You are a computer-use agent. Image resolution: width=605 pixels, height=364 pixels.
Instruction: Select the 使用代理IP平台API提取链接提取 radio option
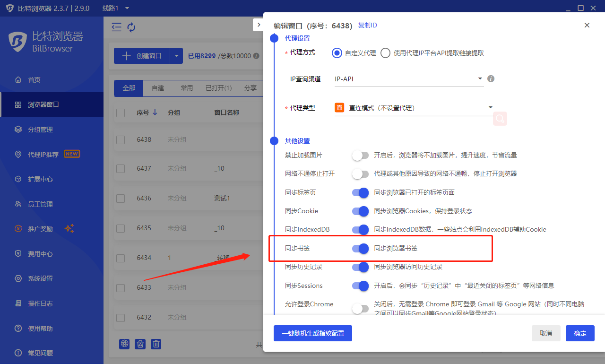[386, 53]
